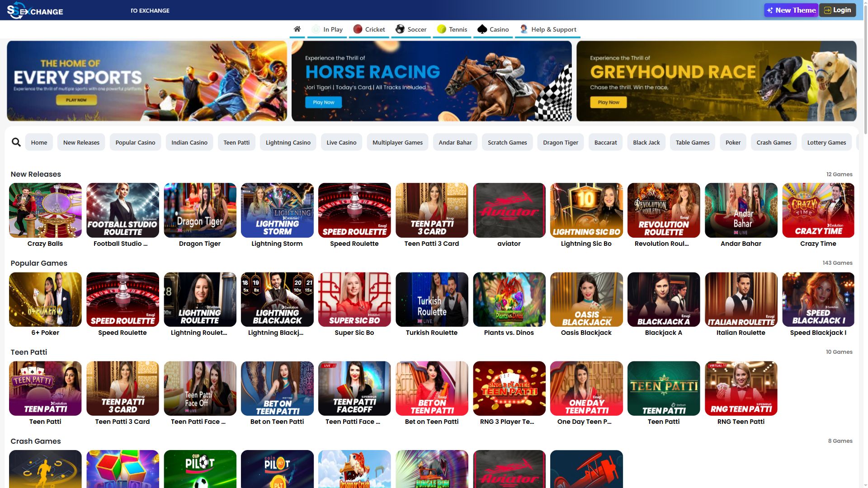
Task: Select the Scratch Games category
Action: [x=507, y=142]
